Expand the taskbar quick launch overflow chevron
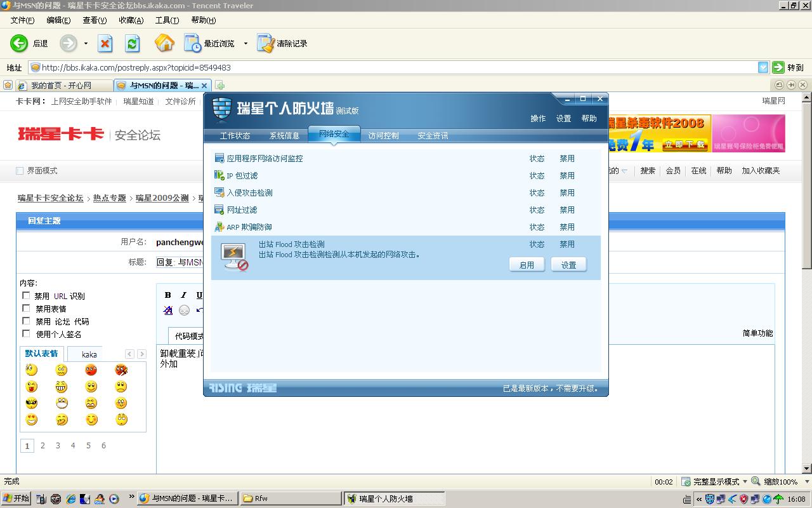The image size is (812, 508). [131, 497]
